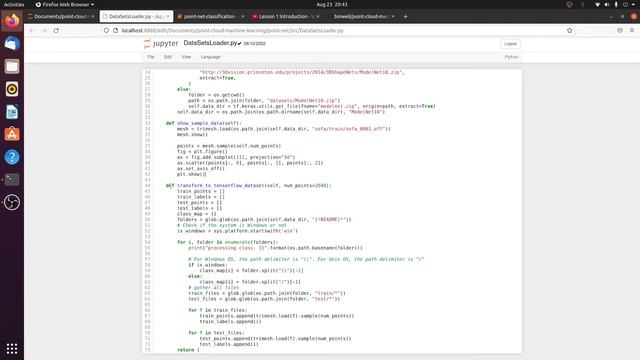Click the Logout button

(510, 44)
